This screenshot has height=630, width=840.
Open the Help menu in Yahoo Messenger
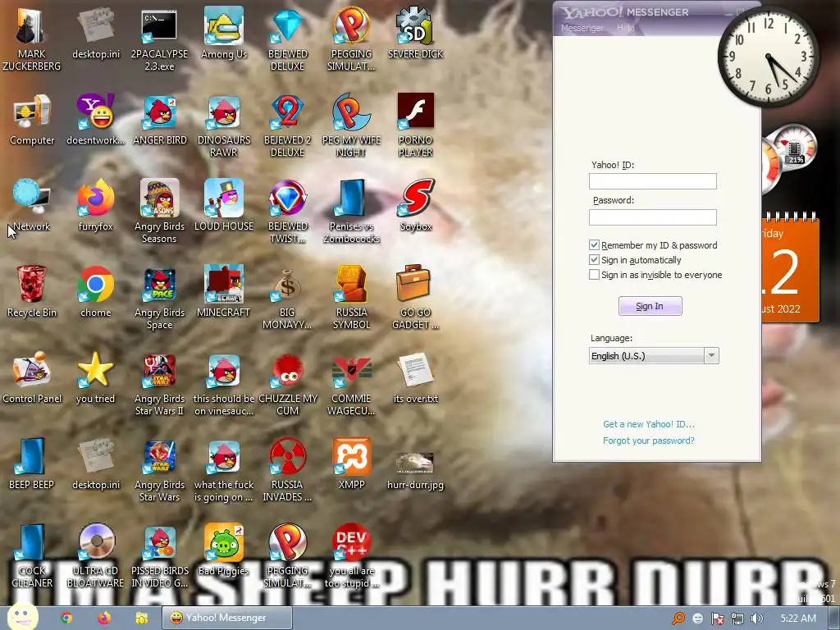[625, 28]
